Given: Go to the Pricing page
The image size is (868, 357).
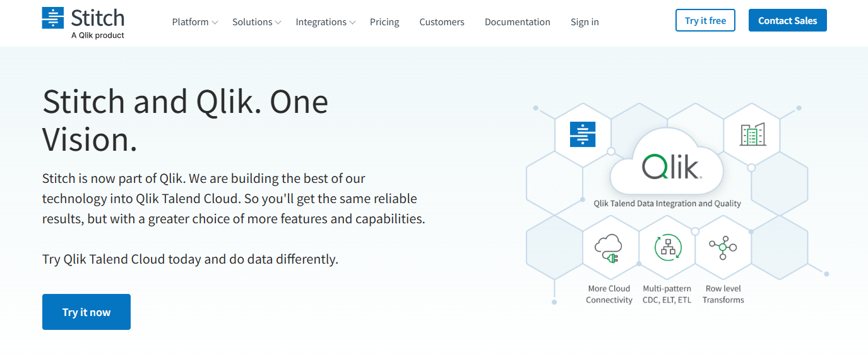Looking at the screenshot, I should (x=384, y=22).
